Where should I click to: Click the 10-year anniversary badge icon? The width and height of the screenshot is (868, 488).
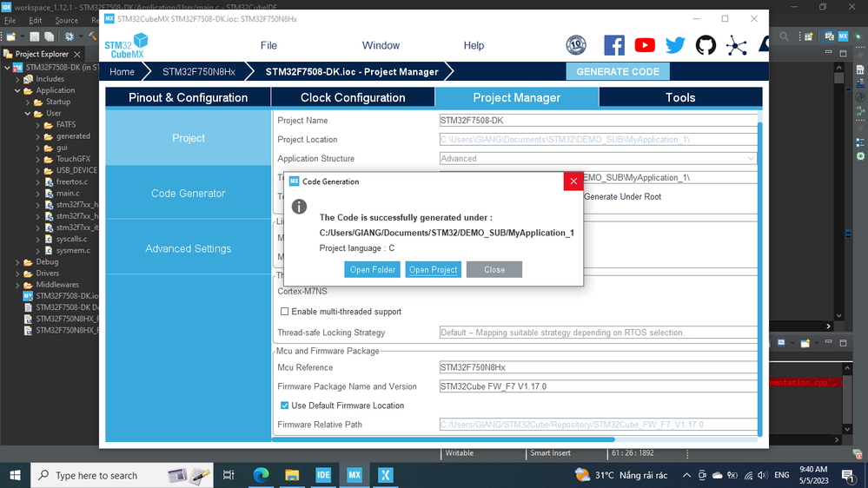tap(576, 45)
